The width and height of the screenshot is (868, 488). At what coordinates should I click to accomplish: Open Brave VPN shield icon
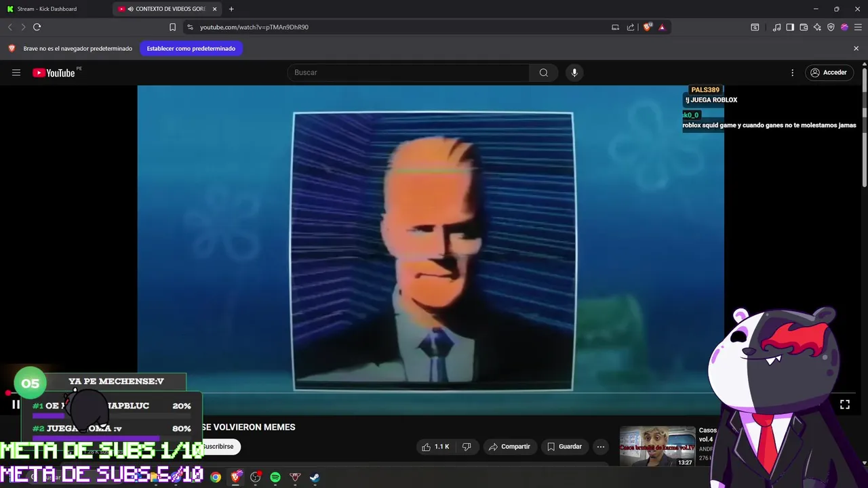point(831,27)
